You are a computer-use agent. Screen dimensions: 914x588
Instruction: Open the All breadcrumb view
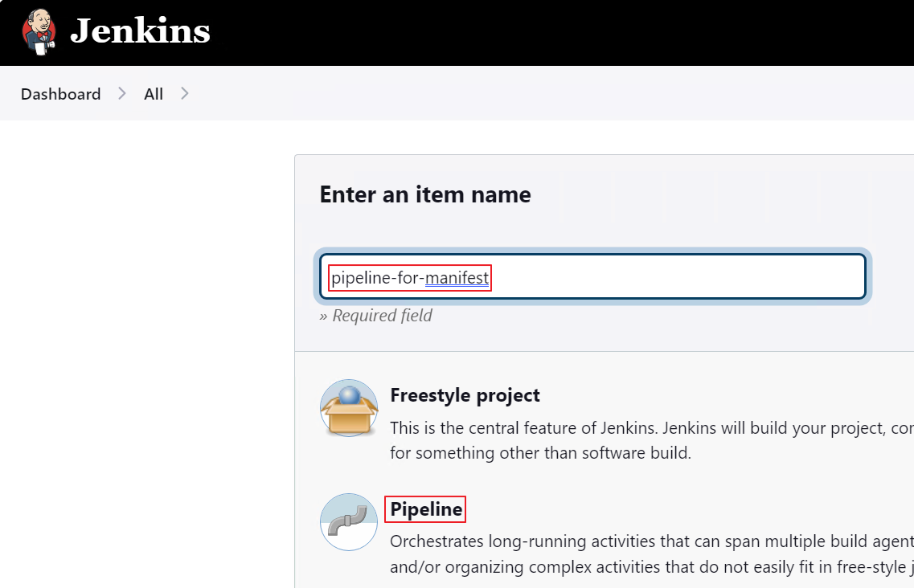(154, 94)
